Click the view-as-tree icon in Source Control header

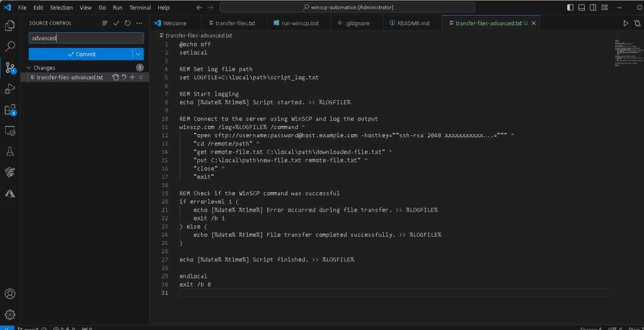pyautogui.click(x=105, y=23)
